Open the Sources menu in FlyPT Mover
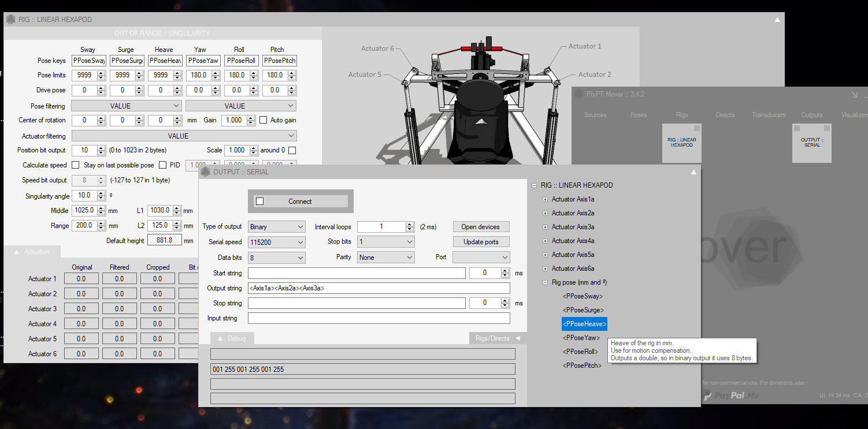The width and height of the screenshot is (868, 429). pyautogui.click(x=595, y=115)
